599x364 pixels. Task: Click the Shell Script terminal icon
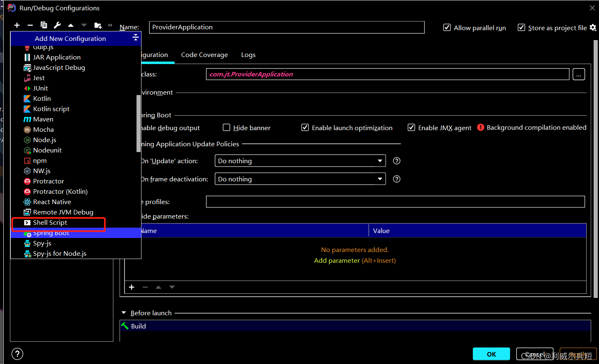click(27, 222)
